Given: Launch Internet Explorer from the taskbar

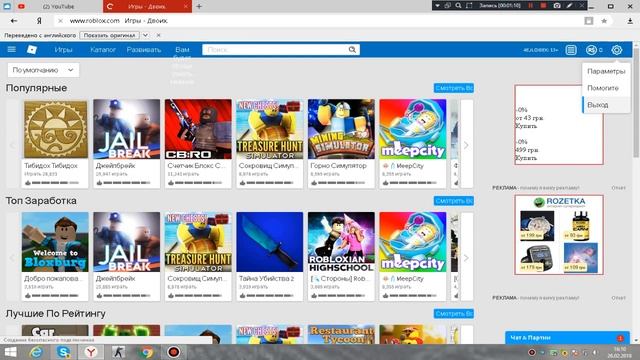Looking at the screenshot, I should (x=36, y=352).
